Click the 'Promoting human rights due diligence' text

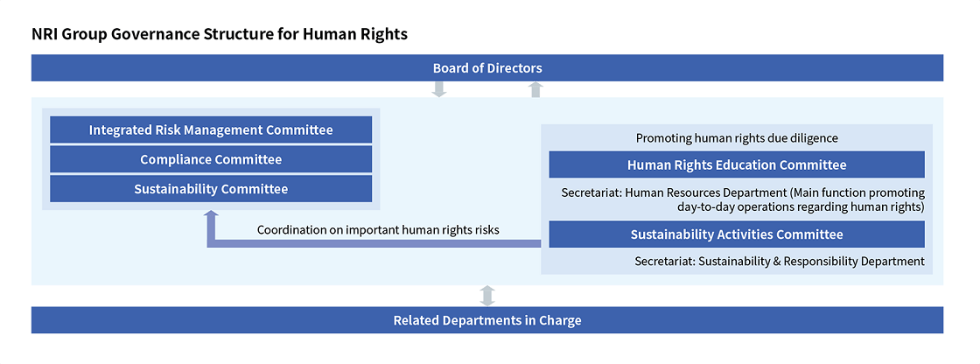(x=737, y=138)
